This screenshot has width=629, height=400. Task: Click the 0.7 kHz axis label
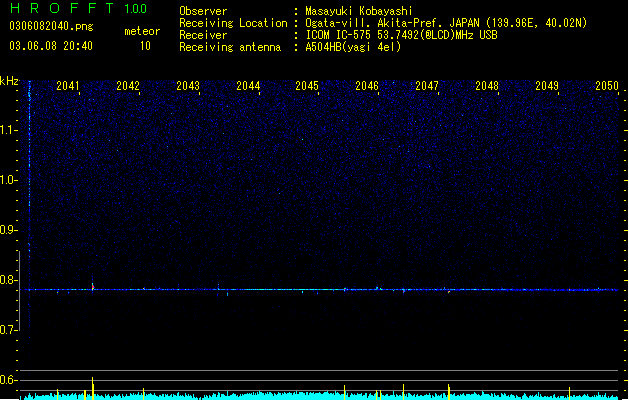pos(9,330)
